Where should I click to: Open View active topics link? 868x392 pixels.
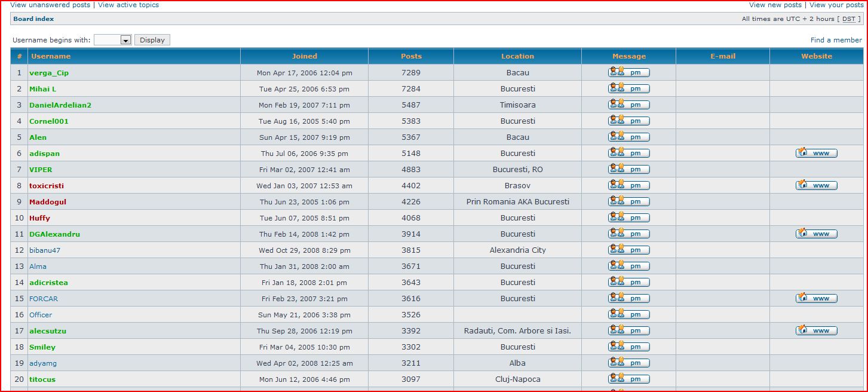coord(128,5)
